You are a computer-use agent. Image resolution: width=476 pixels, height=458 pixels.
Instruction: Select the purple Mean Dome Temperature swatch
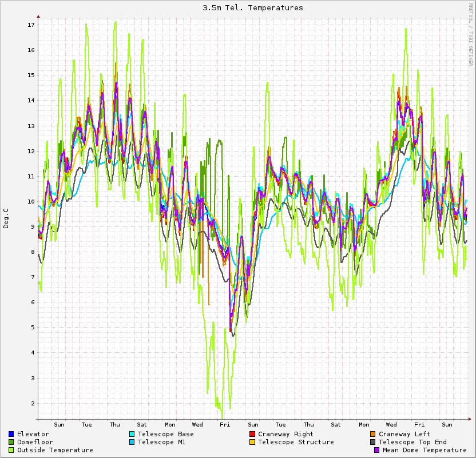[377, 450]
